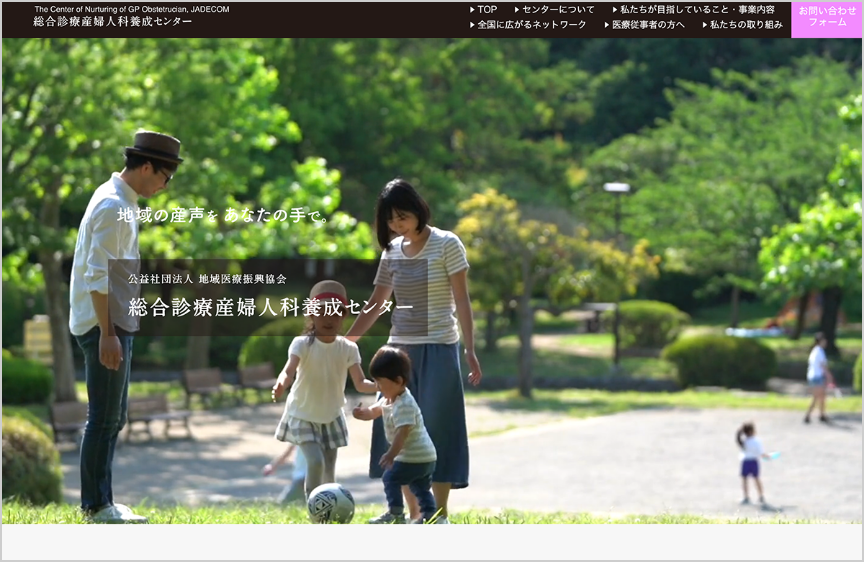This screenshot has height=562, width=864.
Task: Open the pink お問い合わせフォーム button
Action: pos(827,17)
